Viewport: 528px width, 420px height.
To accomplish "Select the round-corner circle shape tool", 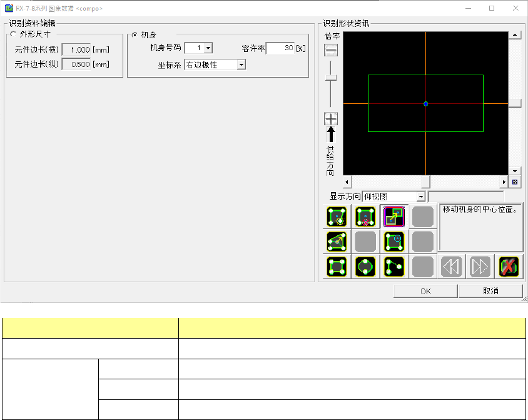I will (394, 242).
